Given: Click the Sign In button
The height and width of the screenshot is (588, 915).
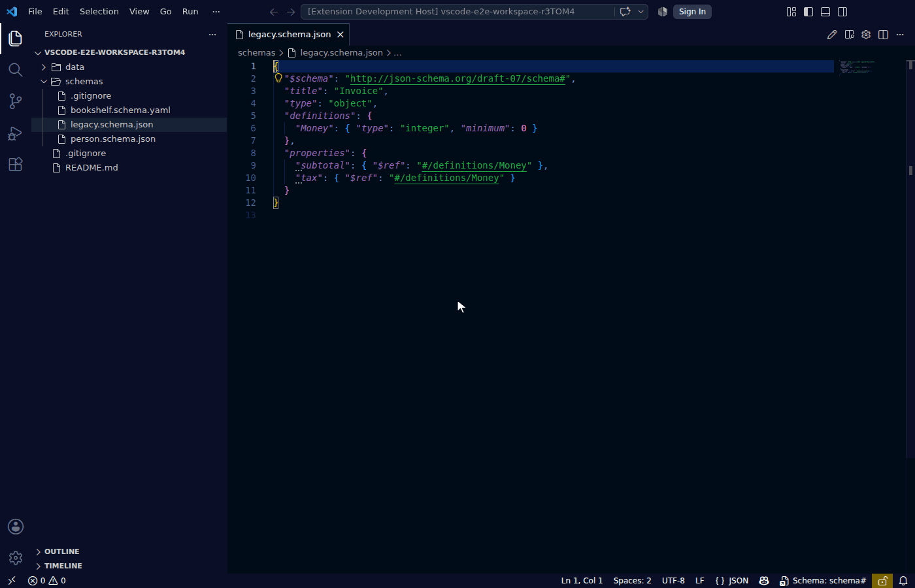Looking at the screenshot, I should 692,12.
